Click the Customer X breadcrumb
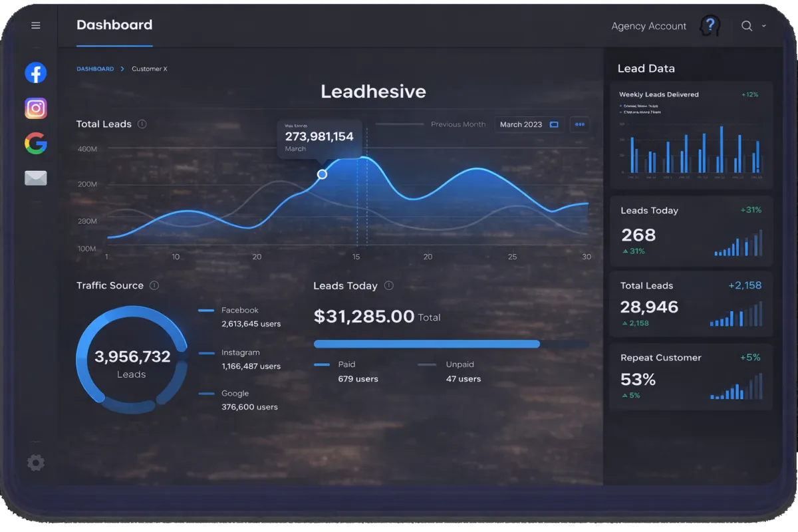Image resolution: width=798 pixels, height=532 pixels. [x=150, y=68]
